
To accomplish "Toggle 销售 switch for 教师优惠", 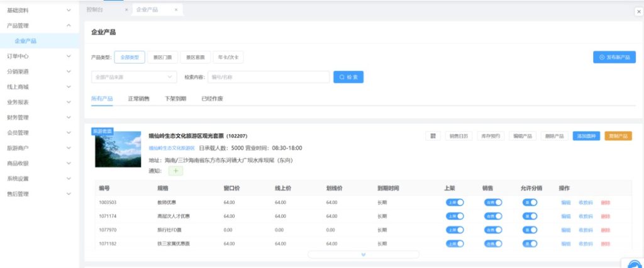I will [493, 202].
